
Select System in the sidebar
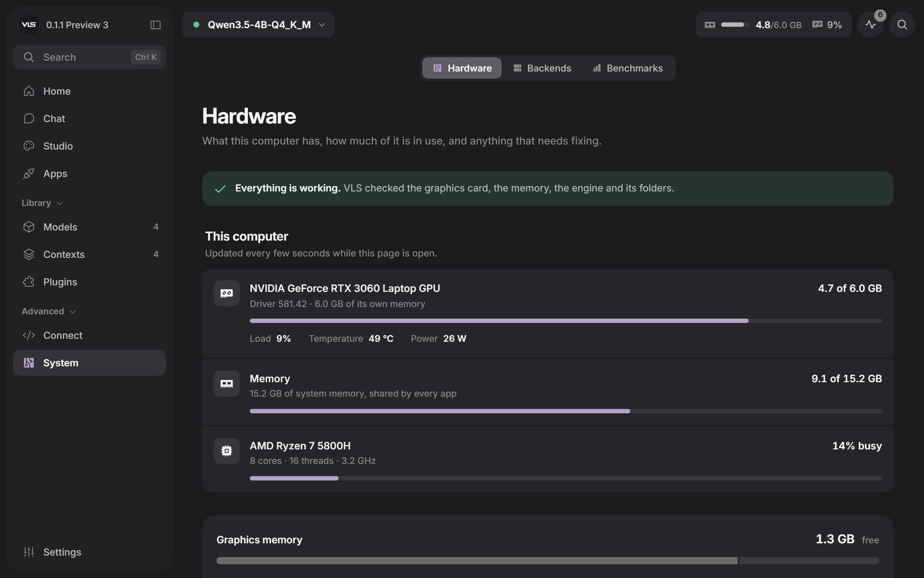tap(90, 363)
